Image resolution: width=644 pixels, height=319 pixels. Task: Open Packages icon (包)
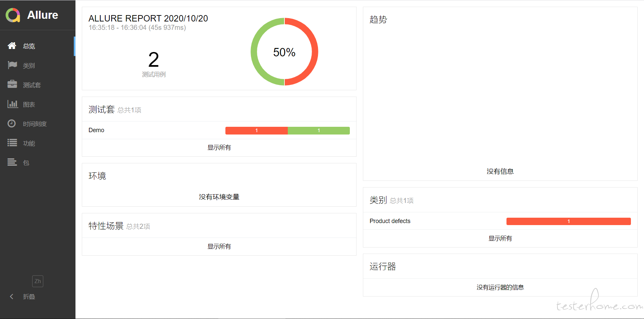12,162
